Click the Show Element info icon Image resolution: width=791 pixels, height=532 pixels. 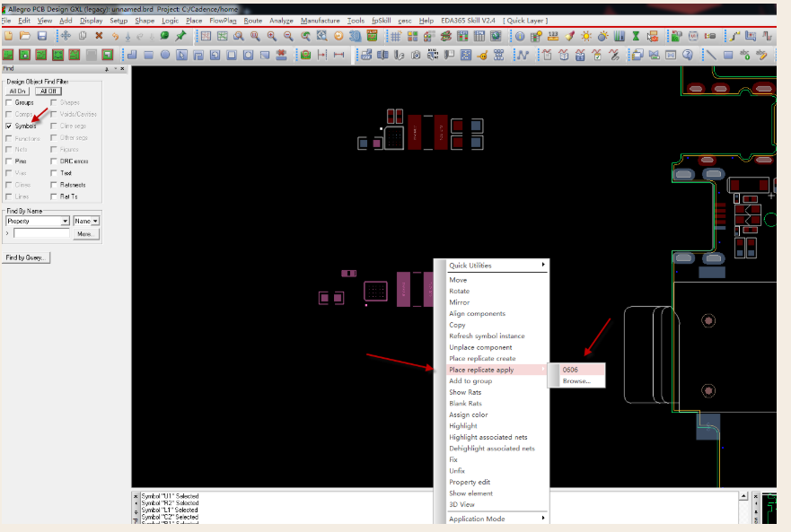click(520, 36)
